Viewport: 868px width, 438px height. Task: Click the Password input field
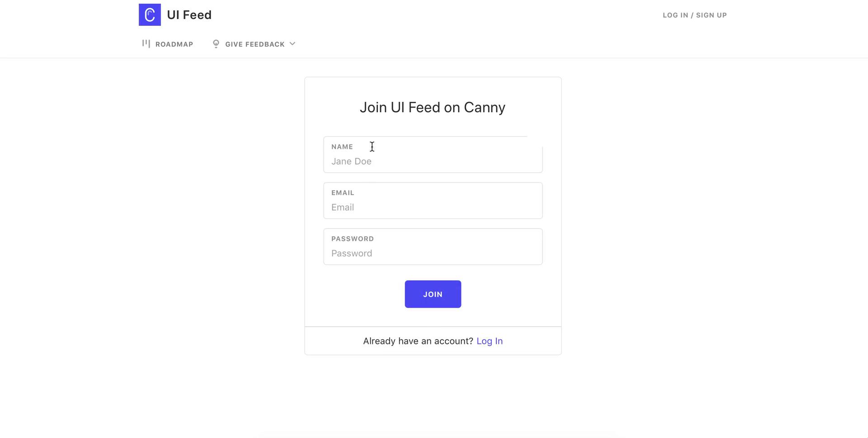433,253
